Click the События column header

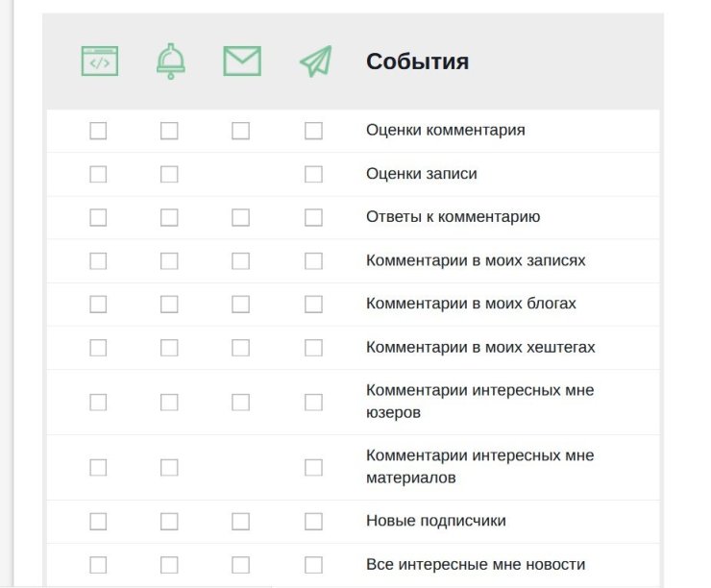pyautogui.click(x=417, y=62)
